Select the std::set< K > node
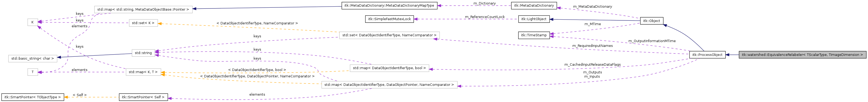 (143, 23)
